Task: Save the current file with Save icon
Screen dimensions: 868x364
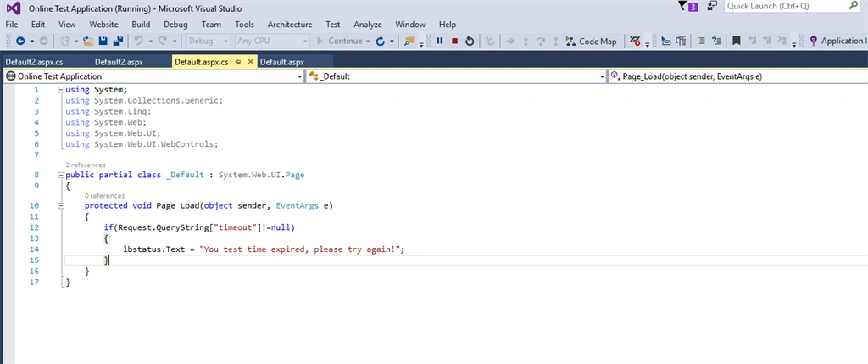Action: tap(103, 41)
